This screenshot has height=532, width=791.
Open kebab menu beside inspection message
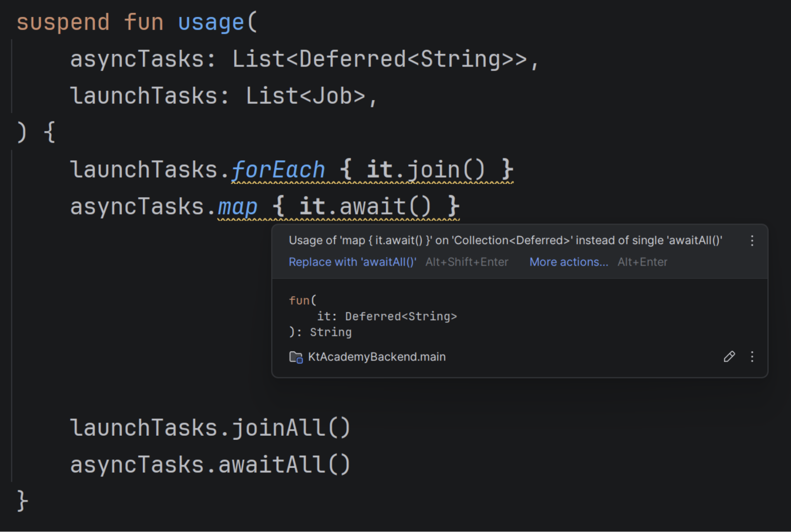pos(752,241)
